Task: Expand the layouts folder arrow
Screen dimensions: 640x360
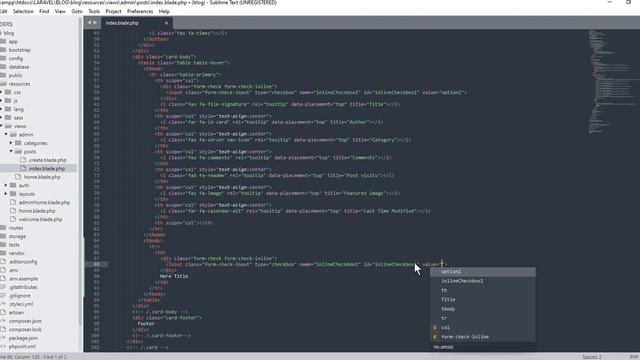Action: coord(6,194)
